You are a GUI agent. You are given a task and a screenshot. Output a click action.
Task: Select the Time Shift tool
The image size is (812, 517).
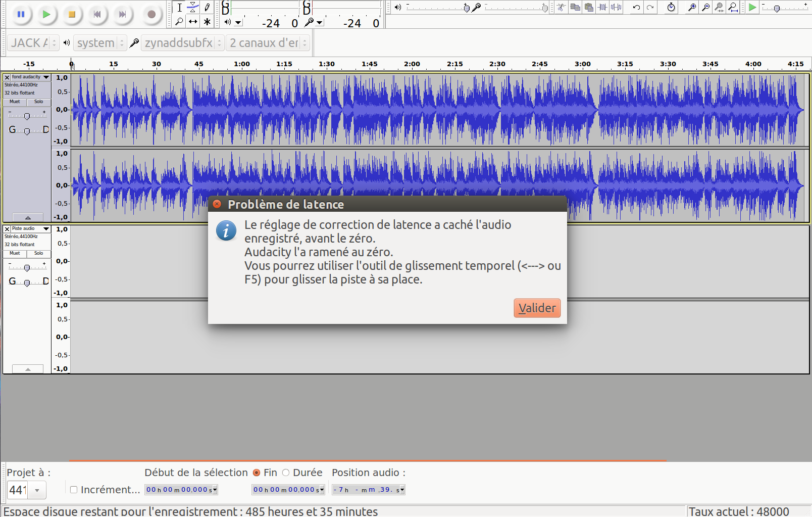[193, 22]
